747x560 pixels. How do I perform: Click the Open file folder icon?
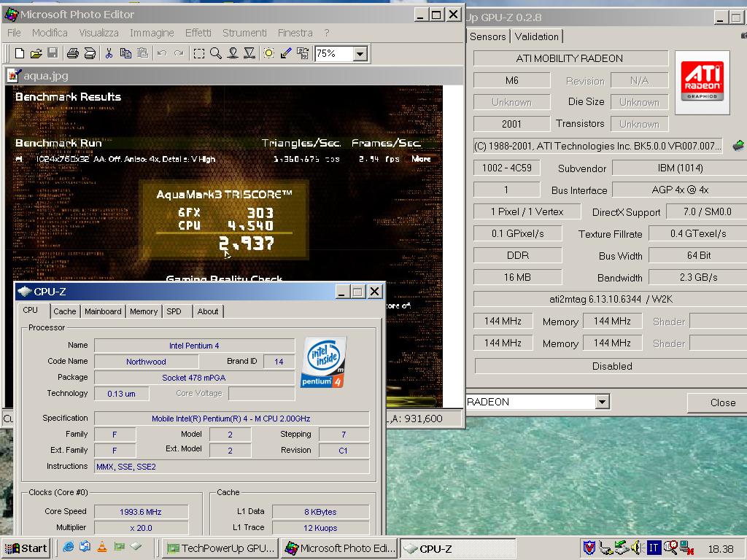pyautogui.click(x=36, y=53)
